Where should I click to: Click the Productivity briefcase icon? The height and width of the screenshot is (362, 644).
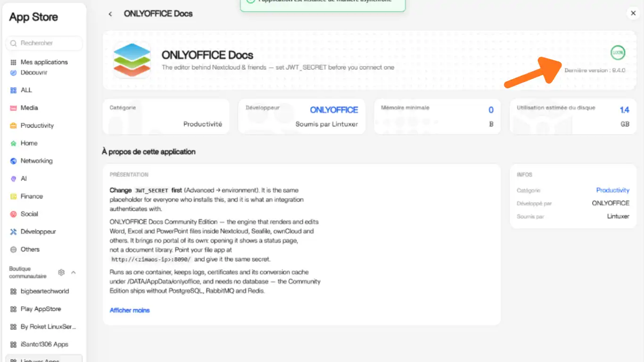pos(13,125)
